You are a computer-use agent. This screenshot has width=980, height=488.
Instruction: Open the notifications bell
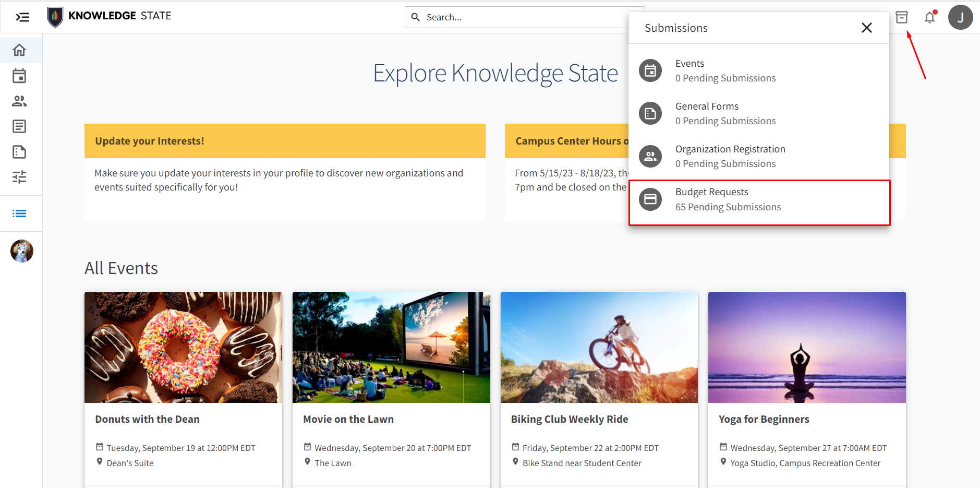pyautogui.click(x=930, y=17)
